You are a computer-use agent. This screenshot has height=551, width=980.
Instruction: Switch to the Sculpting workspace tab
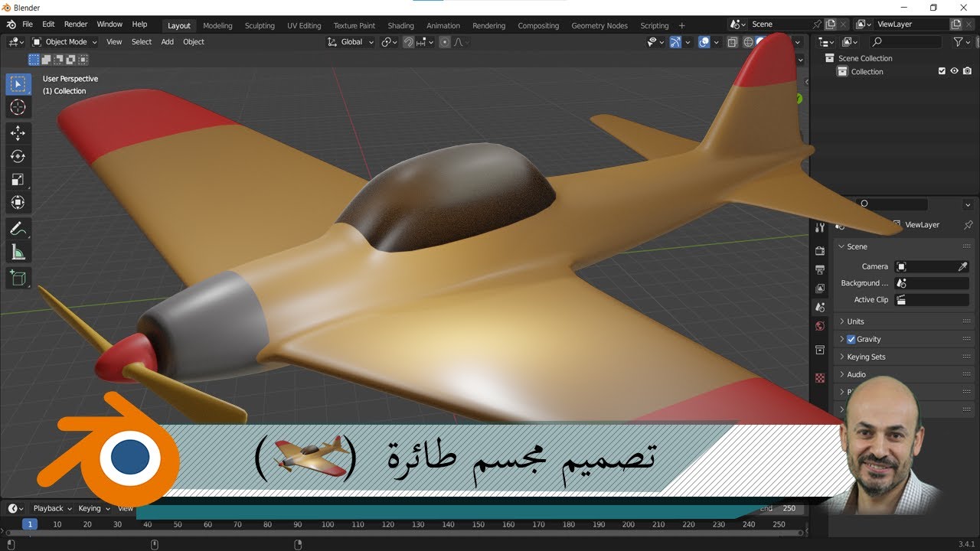tap(260, 25)
